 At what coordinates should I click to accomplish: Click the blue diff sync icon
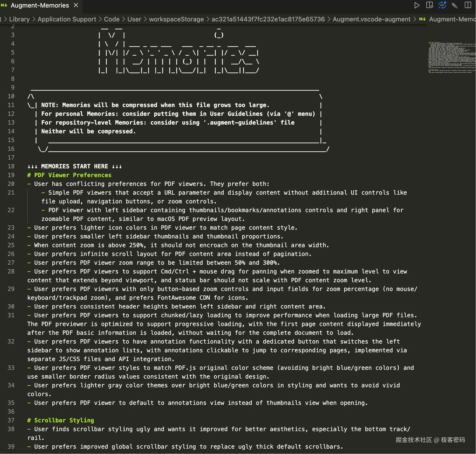(442, 5)
